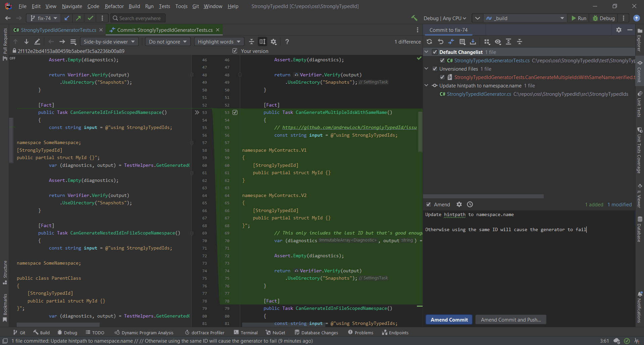
Task: Open the Side-by-side viewer dropdown
Action: (x=109, y=42)
